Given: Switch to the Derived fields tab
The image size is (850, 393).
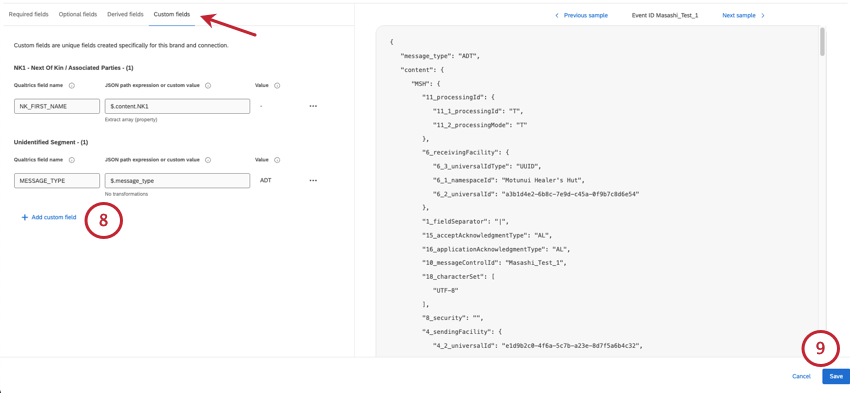Looking at the screenshot, I should [x=125, y=14].
